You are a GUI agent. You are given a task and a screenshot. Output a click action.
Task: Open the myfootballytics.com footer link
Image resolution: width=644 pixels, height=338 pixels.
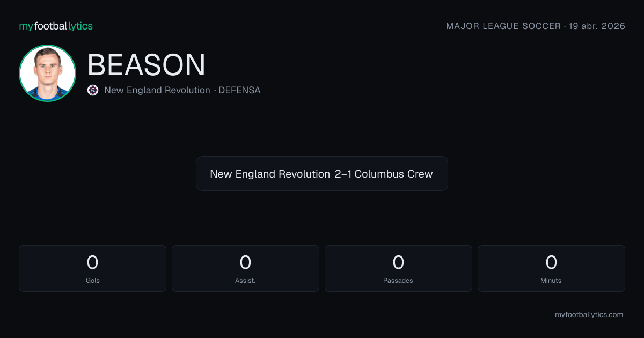(x=589, y=315)
